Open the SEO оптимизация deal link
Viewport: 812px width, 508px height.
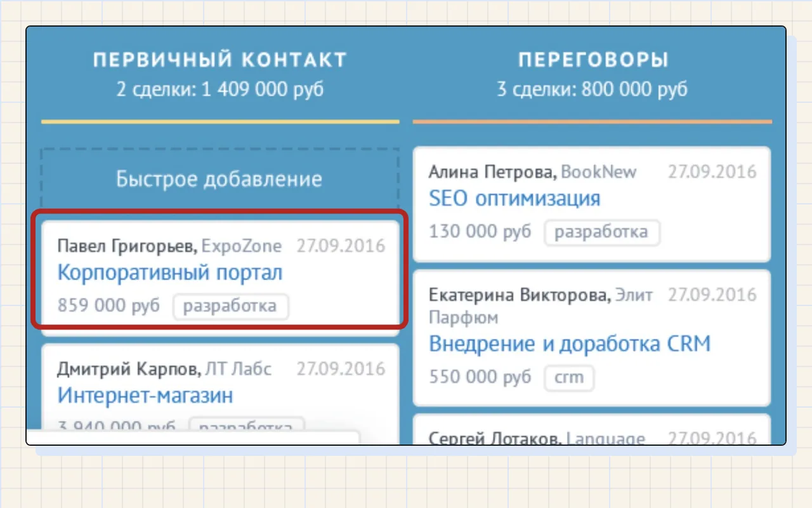tap(514, 198)
